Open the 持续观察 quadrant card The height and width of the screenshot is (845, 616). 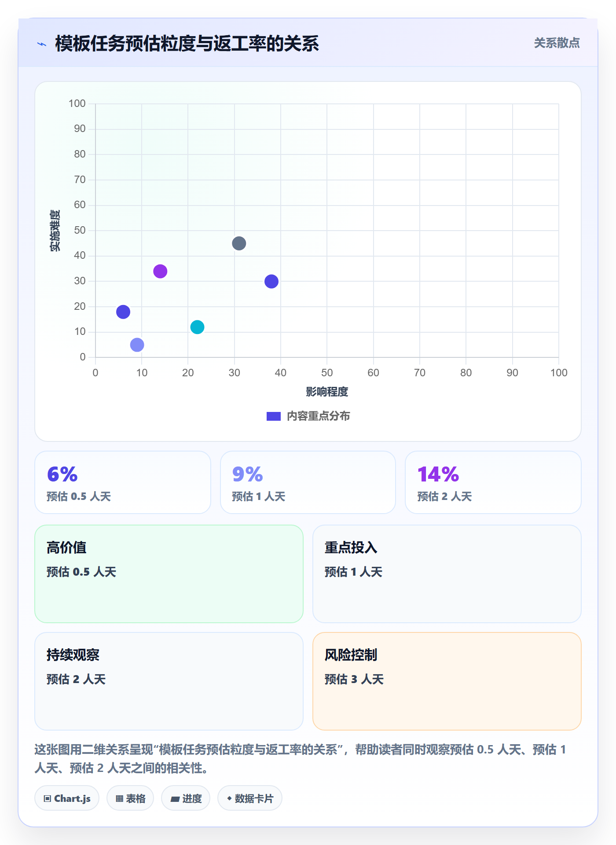pos(169,681)
